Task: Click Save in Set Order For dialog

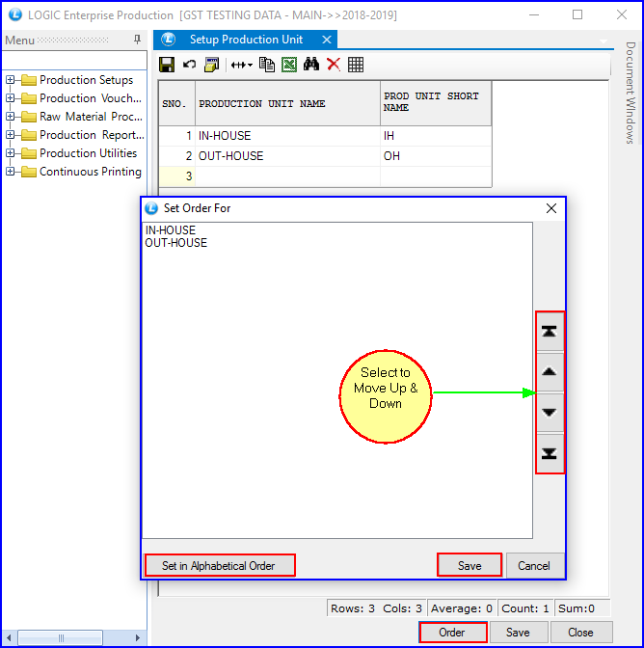Action: [x=470, y=565]
